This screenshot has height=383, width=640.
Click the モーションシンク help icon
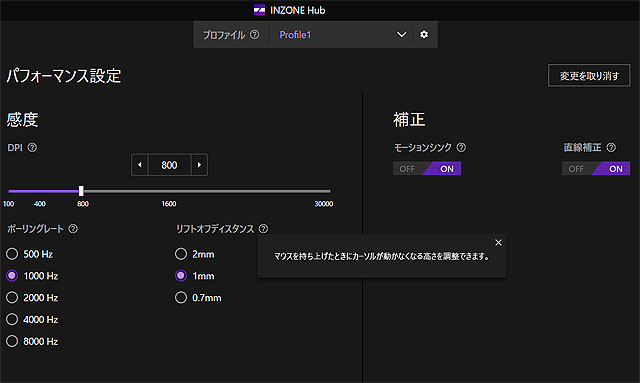pyautogui.click(x=461, y=147)
